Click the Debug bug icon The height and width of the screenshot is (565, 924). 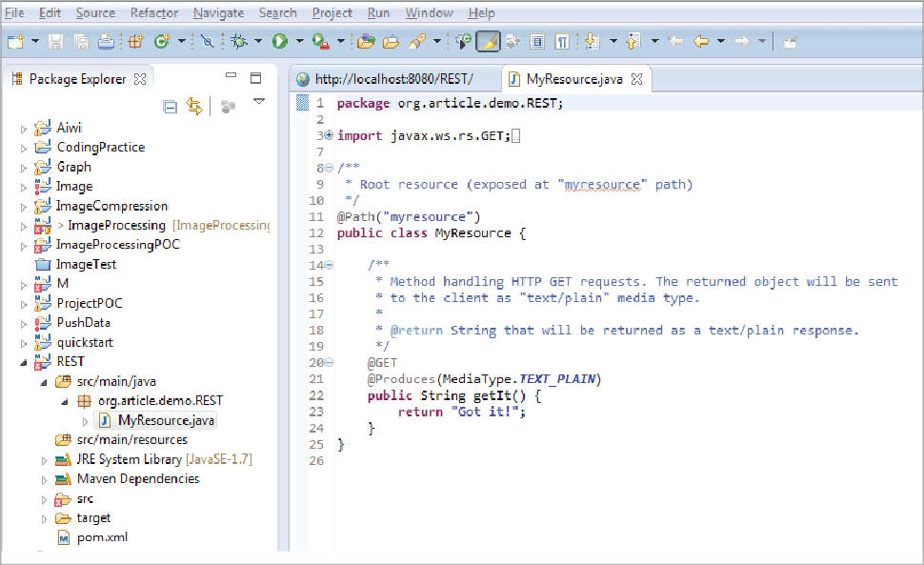(238, 41)
